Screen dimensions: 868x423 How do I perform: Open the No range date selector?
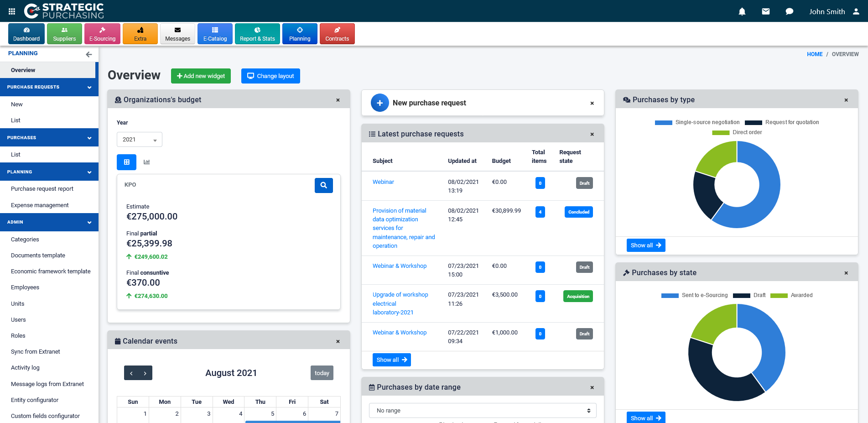click(x=482, y=410)
